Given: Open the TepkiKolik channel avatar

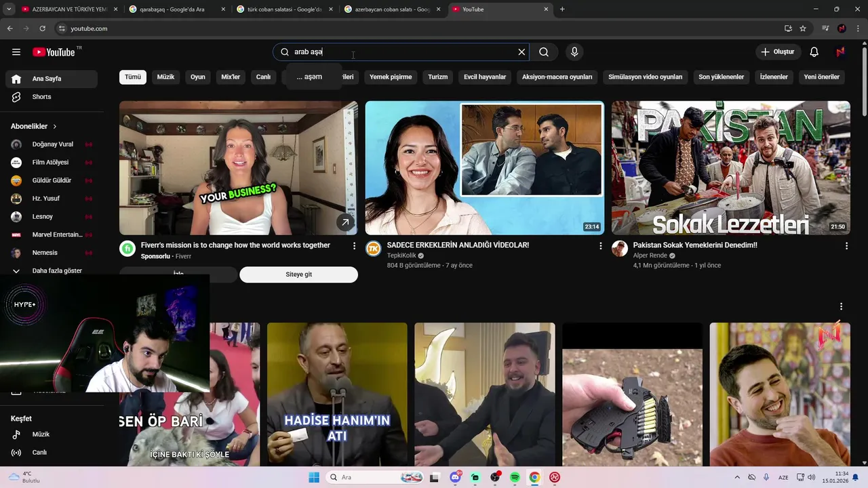Looking at the screenshot, I should pos(374,249).
